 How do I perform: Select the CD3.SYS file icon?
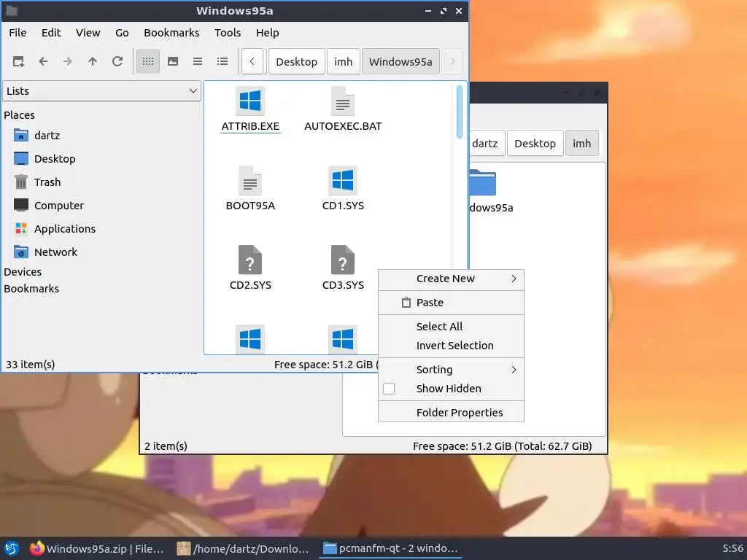[343, 260]
